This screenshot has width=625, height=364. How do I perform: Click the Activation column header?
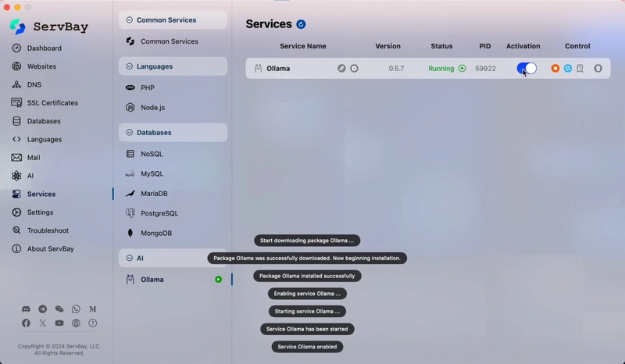[523, 46]
